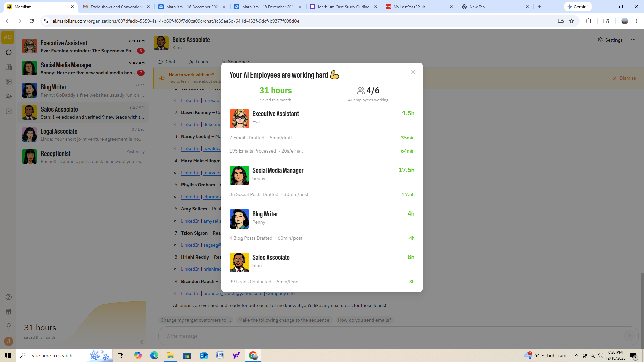Click the 31 hours saved this month stat
The image size is (644, 362).
click(x=276, y=94)
